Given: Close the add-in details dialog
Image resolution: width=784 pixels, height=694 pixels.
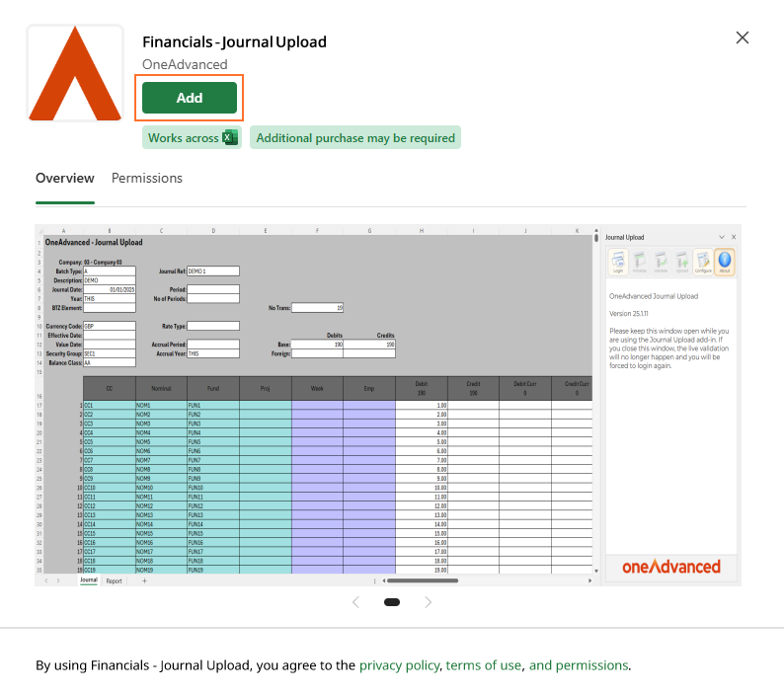Looking at the screenshot, I should 743,38.
